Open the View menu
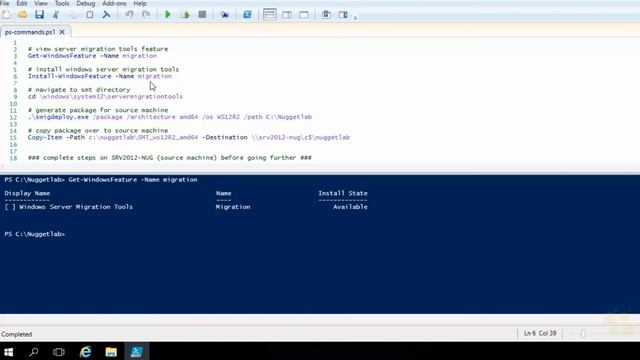The image size is (640, 360). (x=41, y=3)
